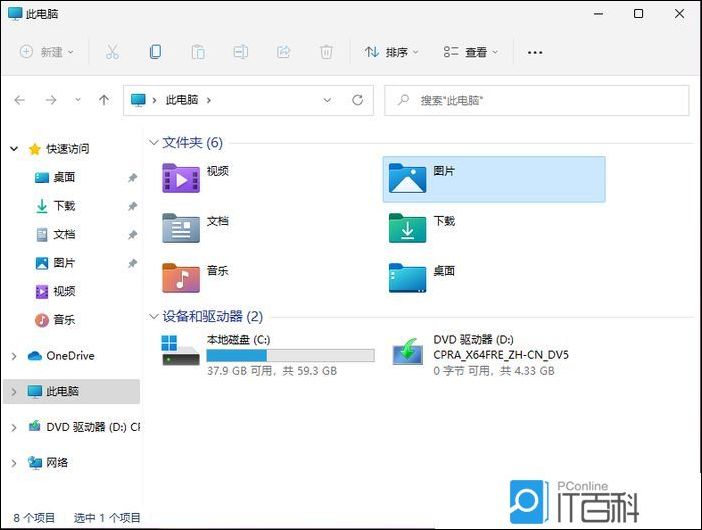Click the pin icon next to sidebar 桌面
The height and width of the screenshot is (530, 702).
pyautogui.click(x=132, y=178)
